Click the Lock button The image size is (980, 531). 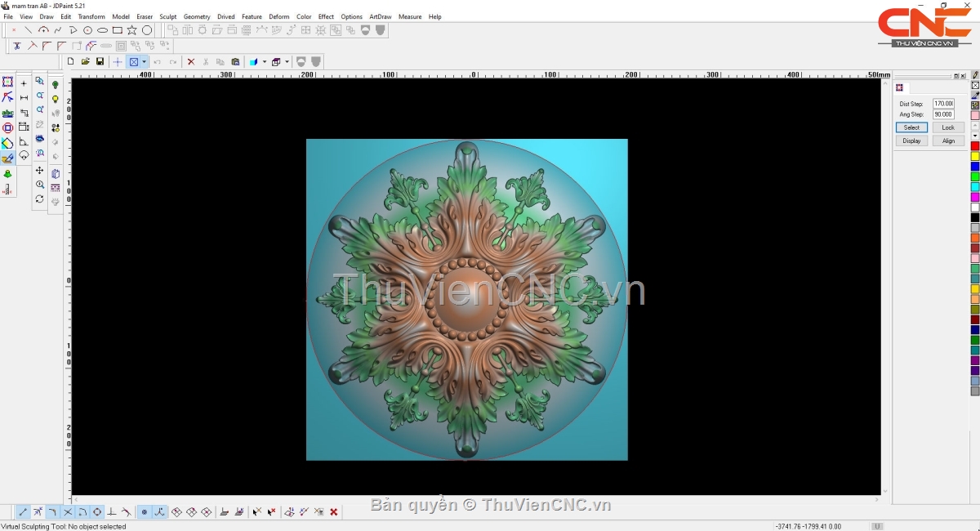(948, 127)
